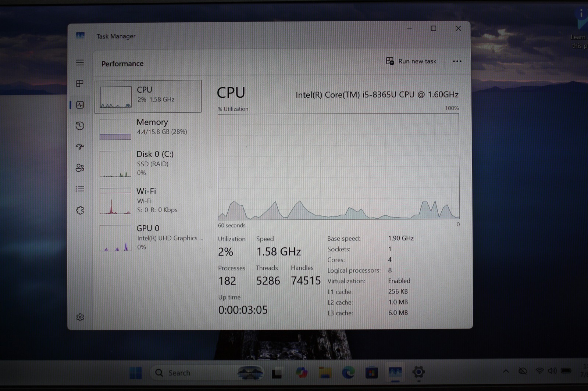588x391 pixels.
Task: Open the Startup apps page icon
Action: (x=80, y=147)
